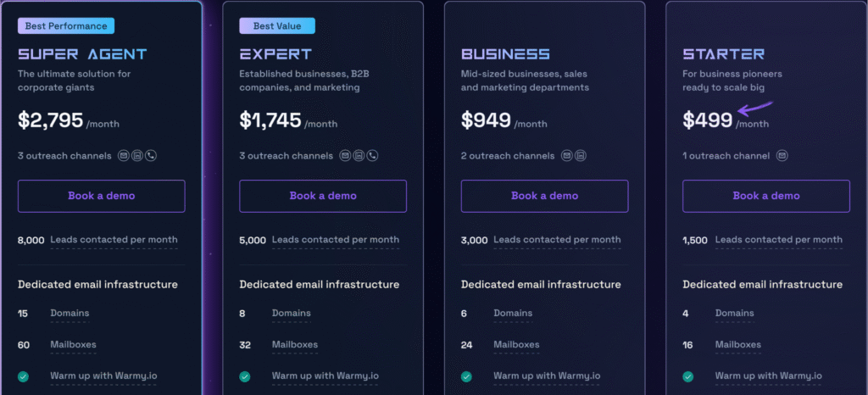Click the Best Value badge
Image resolution: width=868 pixels, height=395 pixels.
point(277,26)
